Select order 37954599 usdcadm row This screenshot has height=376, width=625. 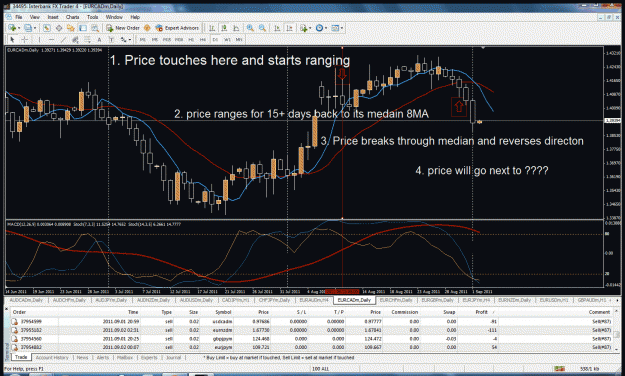coord(311,321)
